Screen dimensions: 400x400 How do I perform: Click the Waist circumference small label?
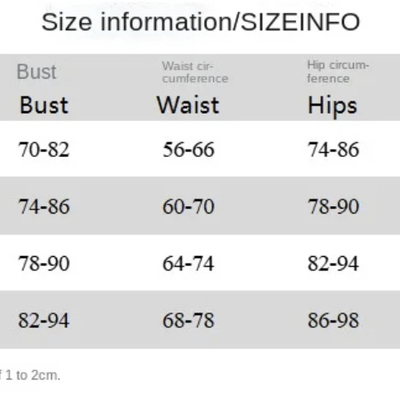(x=195, y=72)
